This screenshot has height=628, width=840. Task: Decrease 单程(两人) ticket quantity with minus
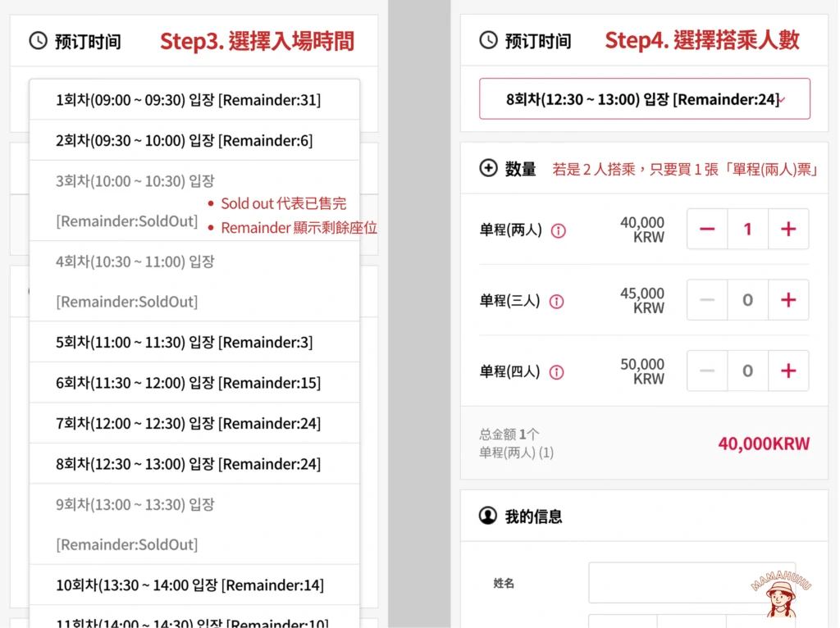coord(707,229)
